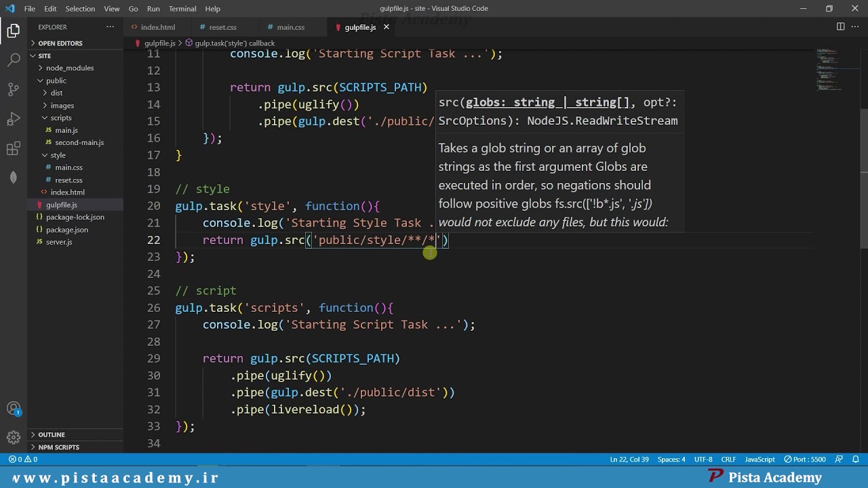
Task: Change language mode from JavaScript
Action: pyautogui.click(x=759, y=460)
